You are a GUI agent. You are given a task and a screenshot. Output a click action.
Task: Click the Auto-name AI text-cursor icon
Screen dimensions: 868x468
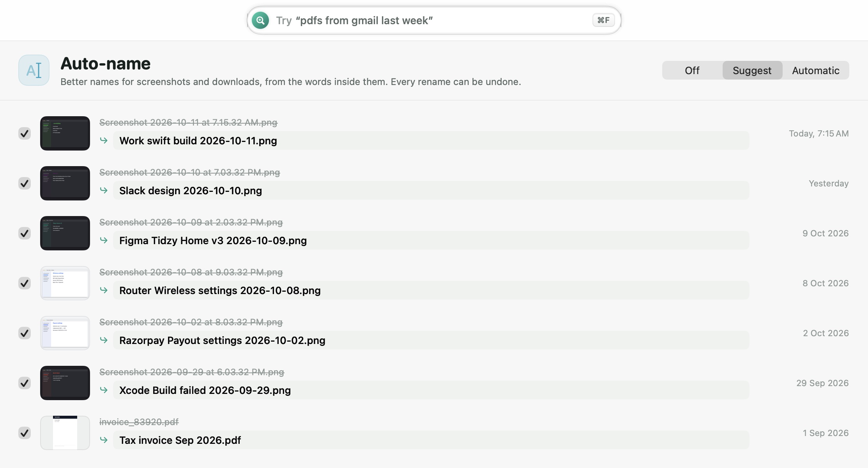(x=34, y=70)
